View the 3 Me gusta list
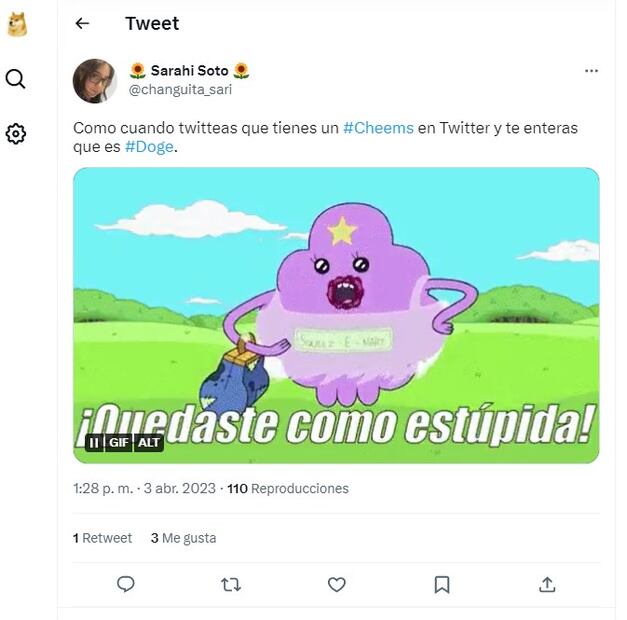This screenshot has height=620, width=627. (x=183, y=538)
